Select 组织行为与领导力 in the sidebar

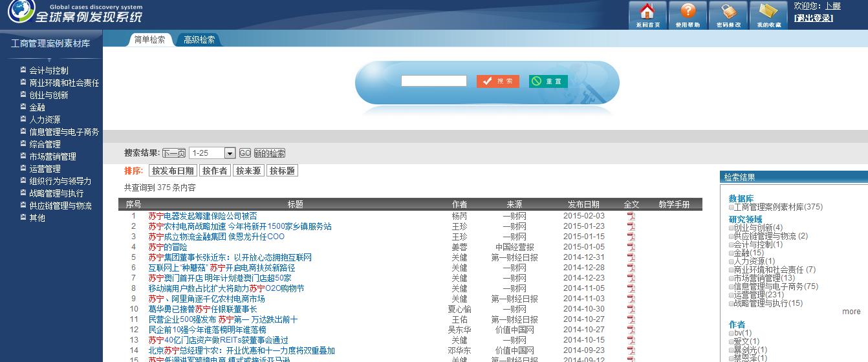click(x=60, y=181)
